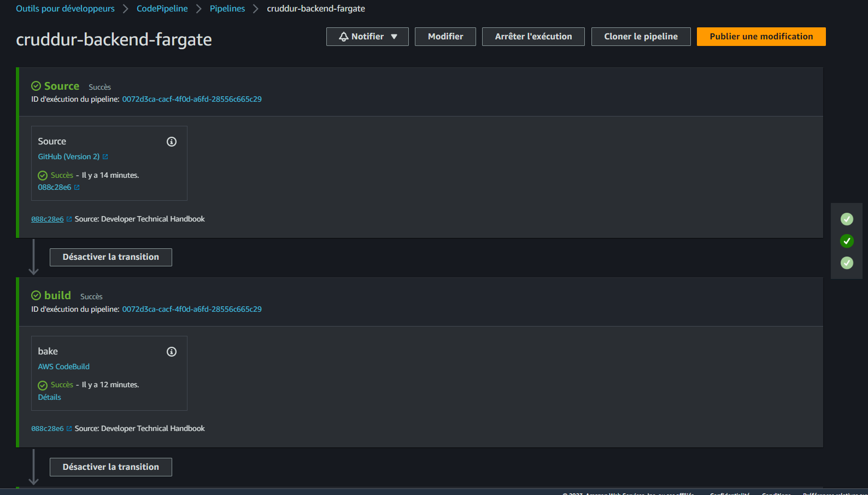Click Source stage title text
The height and width of the screenshot is (495, 868).
pos(62,86)
